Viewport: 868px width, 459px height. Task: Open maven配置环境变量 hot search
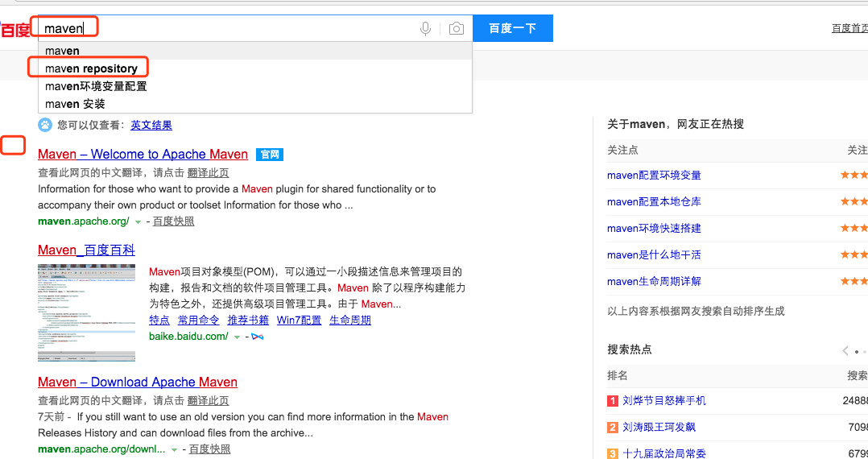(654, 176)
